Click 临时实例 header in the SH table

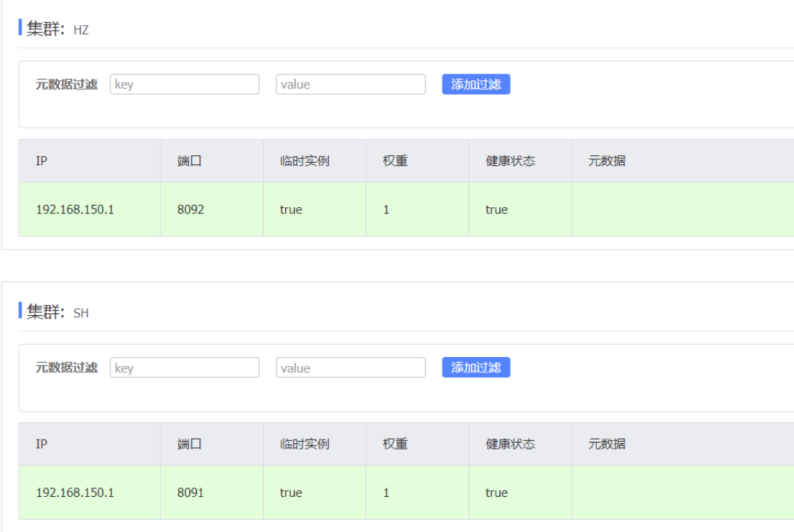point(305,444)
